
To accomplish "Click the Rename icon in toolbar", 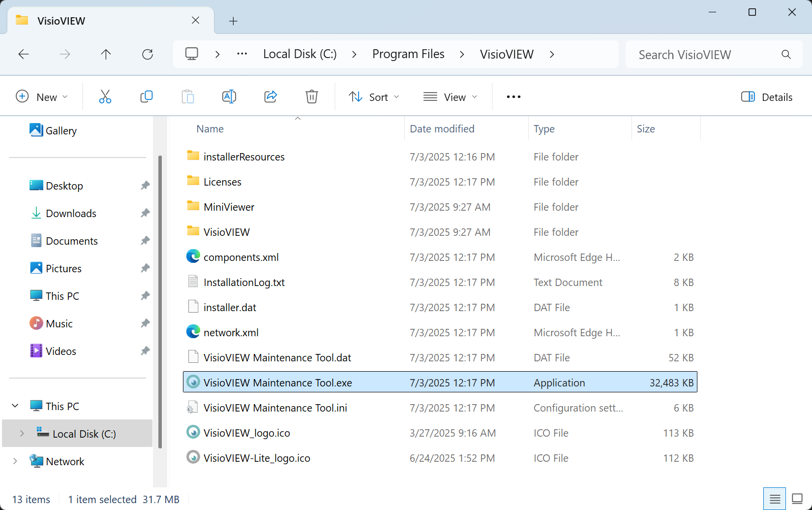I will pyautogui.click(x=229, y=97).
